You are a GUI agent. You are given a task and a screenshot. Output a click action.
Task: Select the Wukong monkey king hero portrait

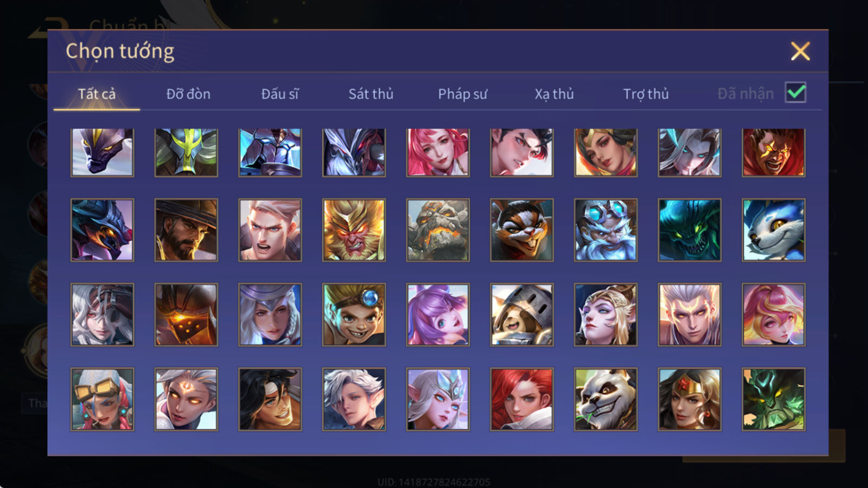tap(354, 230)
